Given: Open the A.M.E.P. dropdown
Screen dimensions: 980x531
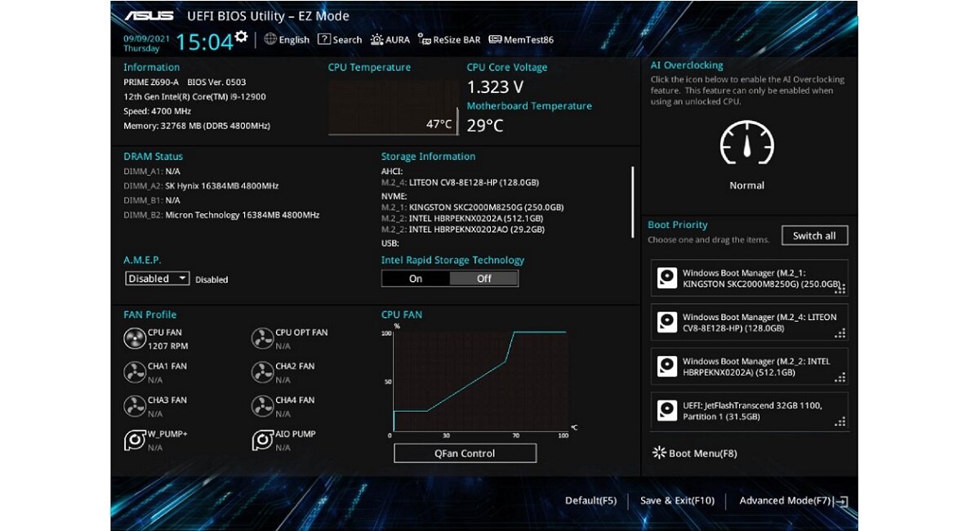Looking at the screenshot, I should [156, 278].
